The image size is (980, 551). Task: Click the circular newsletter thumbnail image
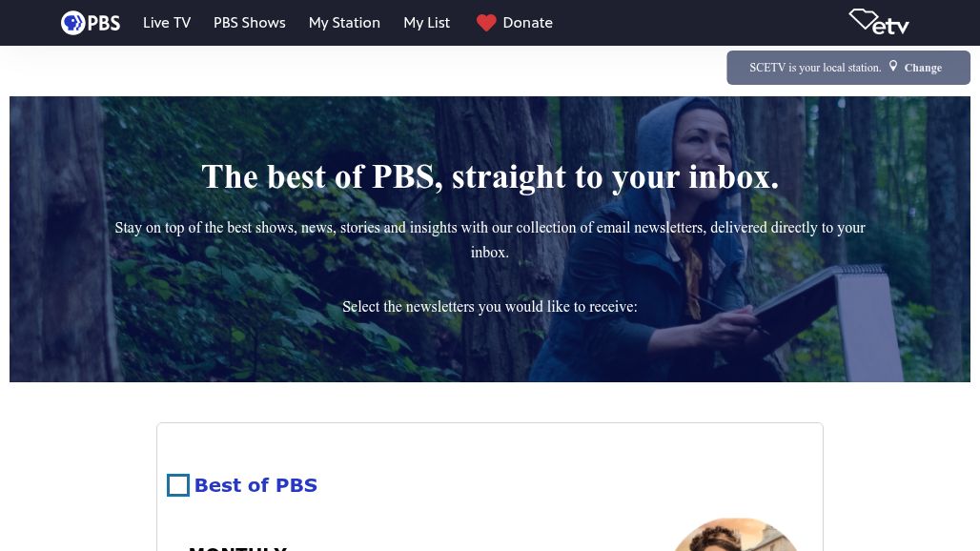[735, 536]
